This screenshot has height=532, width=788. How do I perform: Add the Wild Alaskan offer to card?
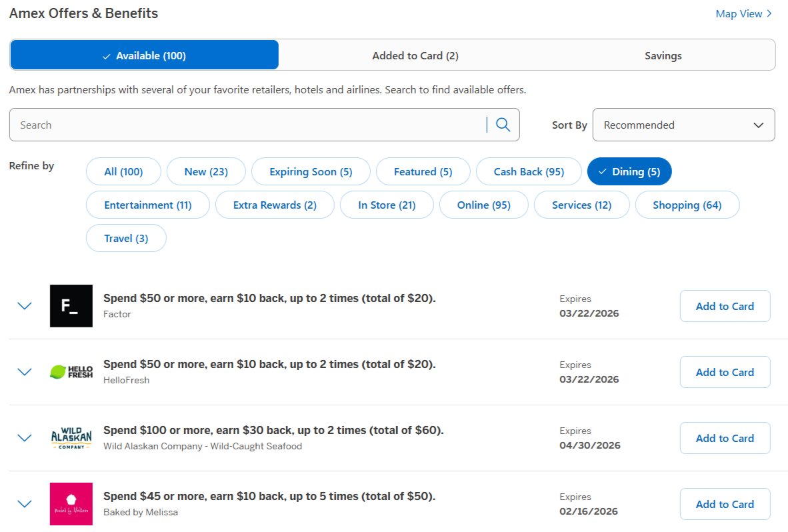tap(725, 438)
